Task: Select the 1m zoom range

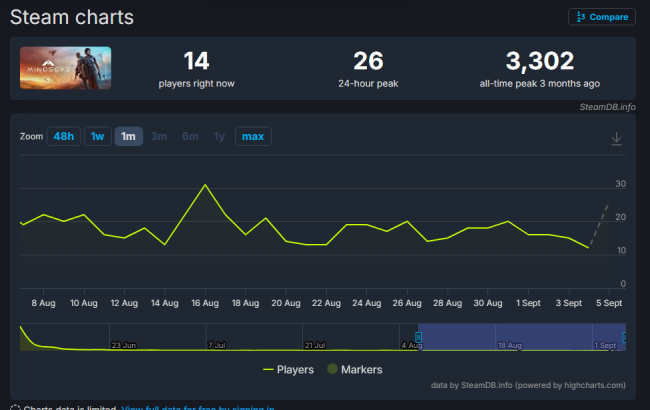Action: (x=128, y=137)
